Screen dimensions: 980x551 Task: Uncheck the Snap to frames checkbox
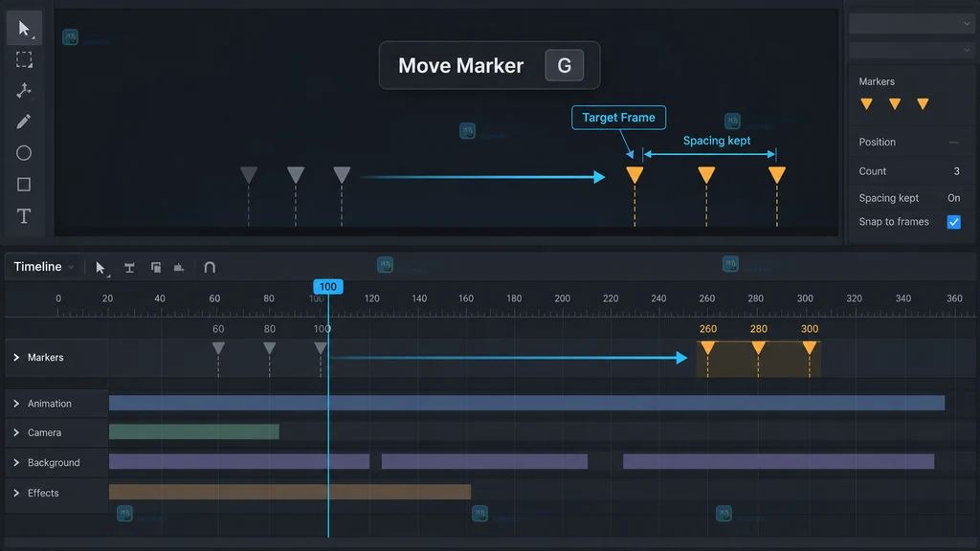[954, 222]
